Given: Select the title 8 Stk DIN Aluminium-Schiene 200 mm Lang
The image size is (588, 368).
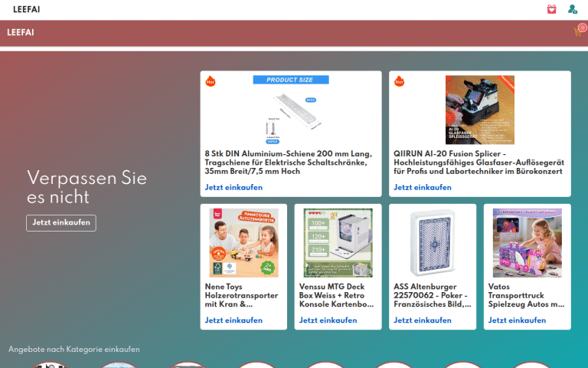Looking at the screenshot, I should click(289, 163).
